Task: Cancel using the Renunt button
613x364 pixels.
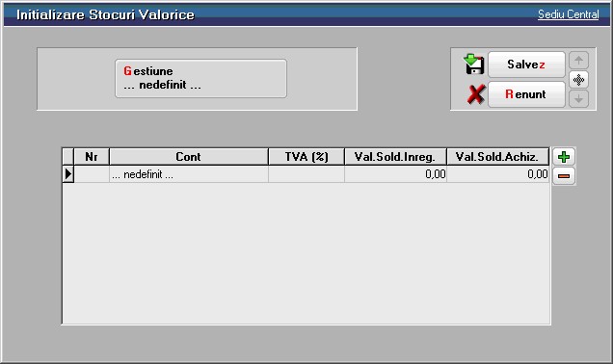Action: [x=526, y=94]
